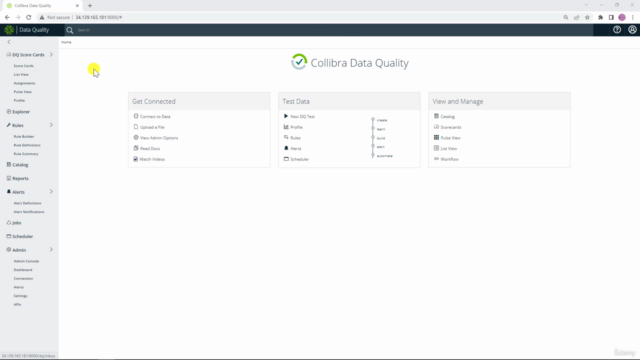The width and height of the screenshot is (640, 360).
Task: Click the Workflow arrows icon
Action: [436, 159]
